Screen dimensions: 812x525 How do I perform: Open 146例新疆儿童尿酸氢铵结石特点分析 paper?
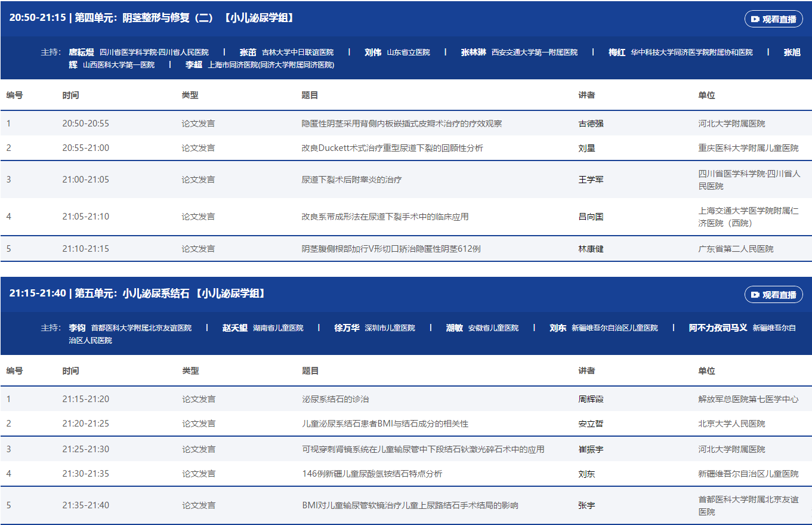tap(372, 474)
